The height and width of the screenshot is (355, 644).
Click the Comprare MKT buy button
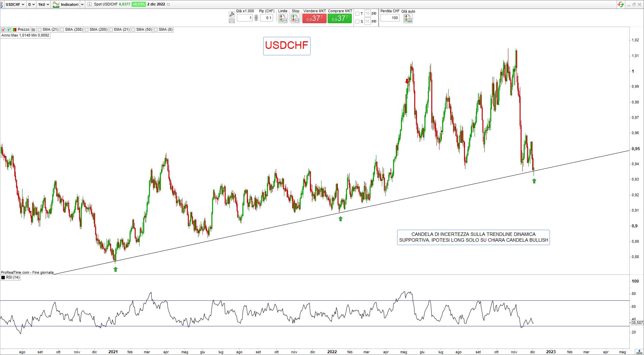(340, 18)
